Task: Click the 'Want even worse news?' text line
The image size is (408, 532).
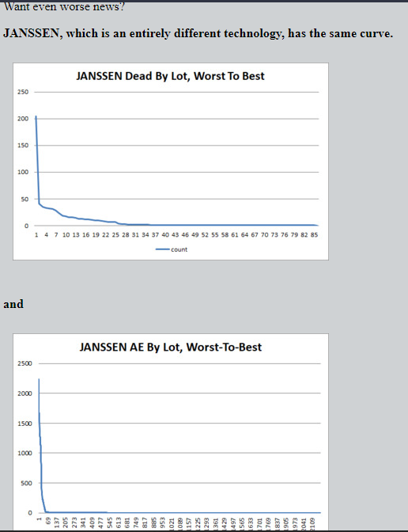Action: (64, 6)
